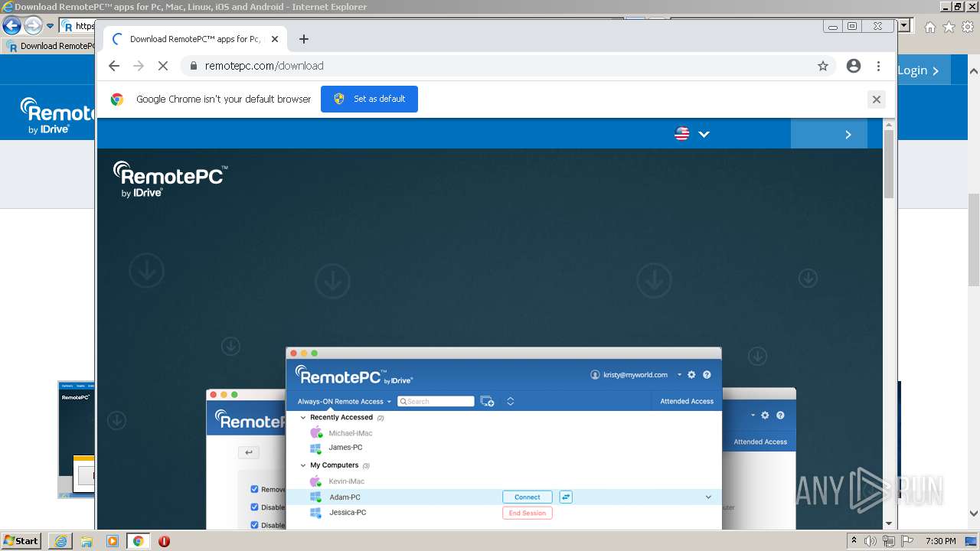This screenshot has width=980, height=551.
Task: Open the kristy@myworld.com account dropdown
Action: 679,375
